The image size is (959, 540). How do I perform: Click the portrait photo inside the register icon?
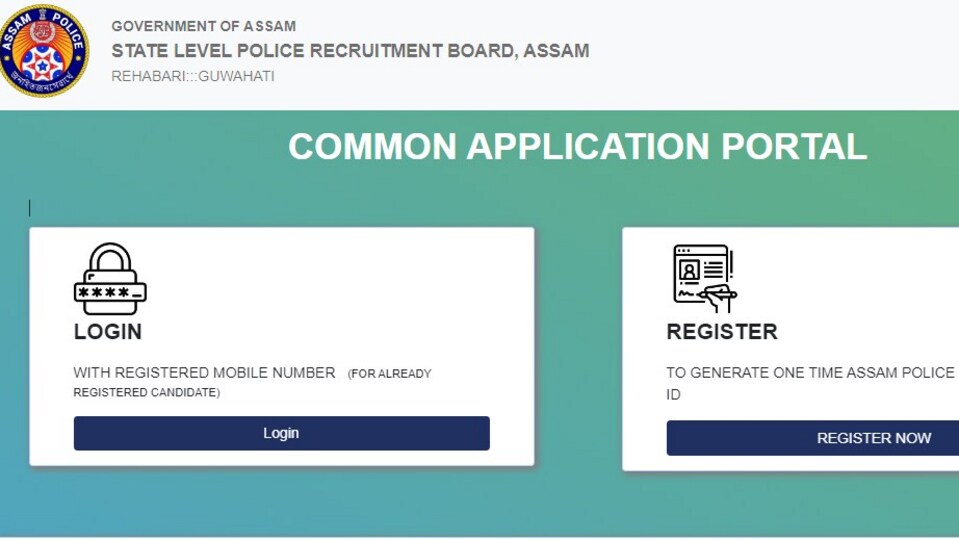[x=689, y=270]
